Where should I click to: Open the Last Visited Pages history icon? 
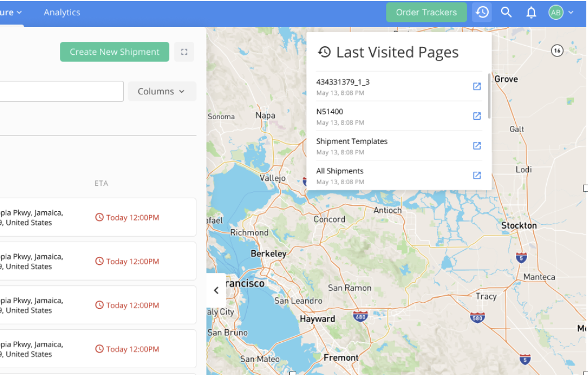[x=482, y=12]
